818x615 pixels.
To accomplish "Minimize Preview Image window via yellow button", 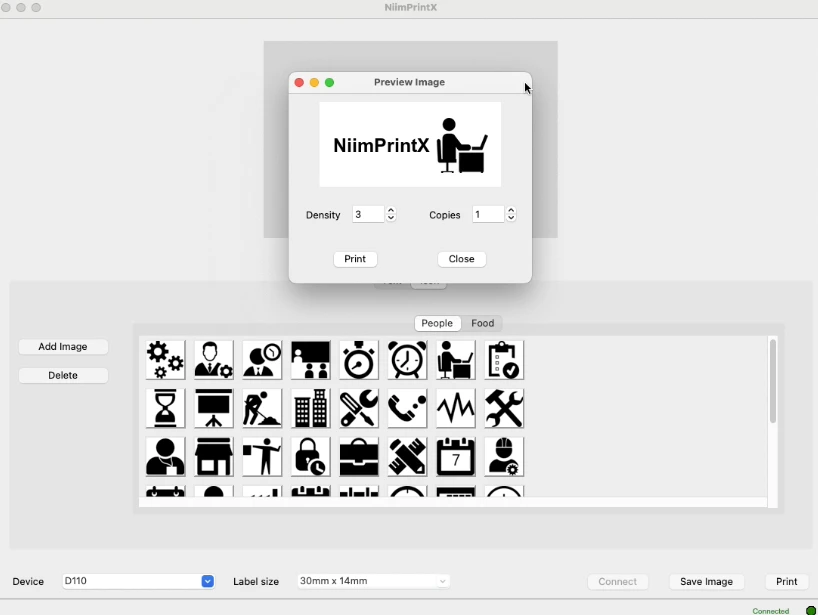I will coord(314,82).
